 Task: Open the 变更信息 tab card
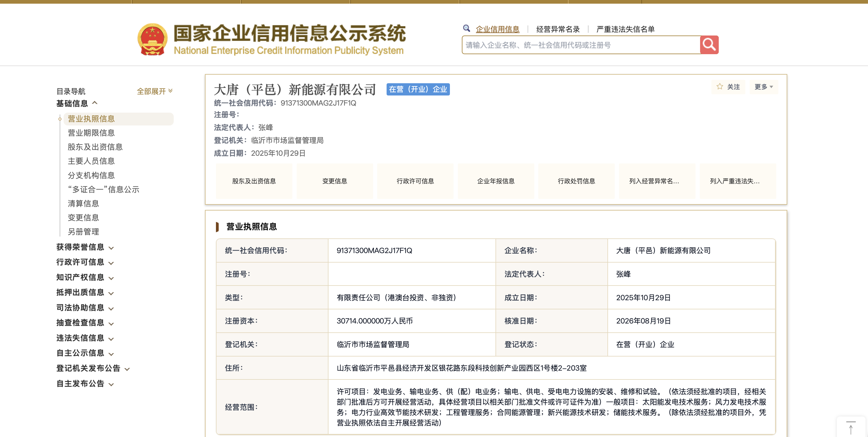(335, 181)
